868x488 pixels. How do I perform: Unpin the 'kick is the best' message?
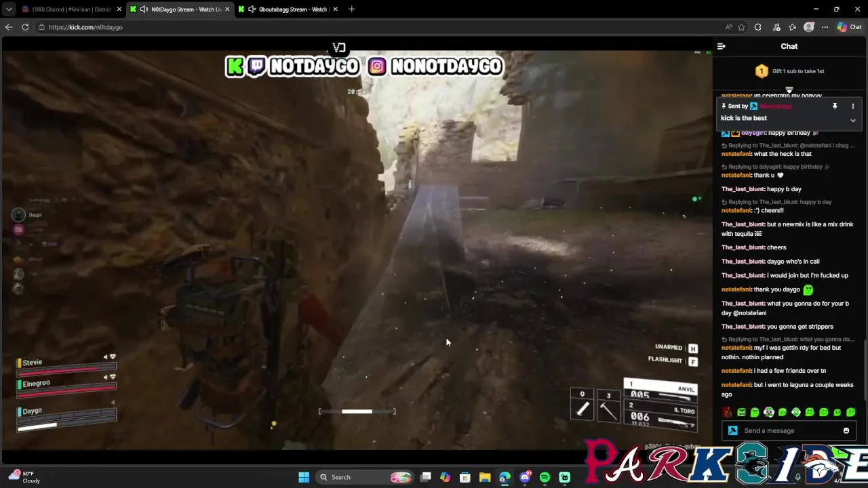pyautogui.click(x=835, y=106)
